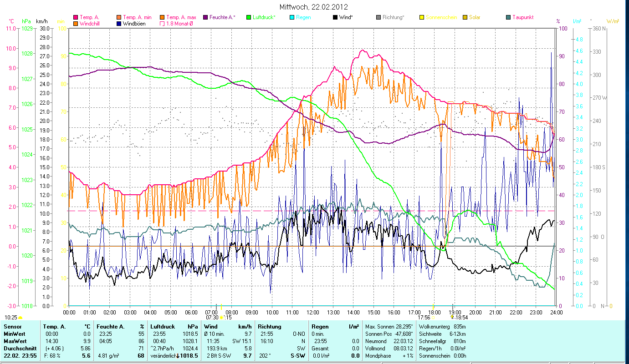Click the 12:00 time axis label

(312, 312)
